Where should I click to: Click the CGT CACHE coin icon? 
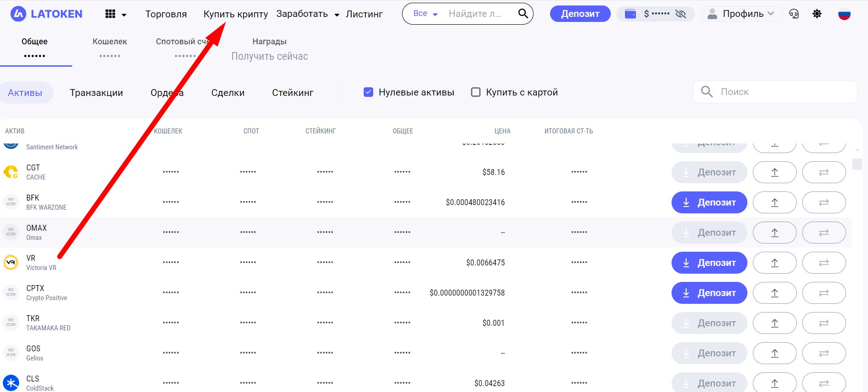tap(11, 172)
